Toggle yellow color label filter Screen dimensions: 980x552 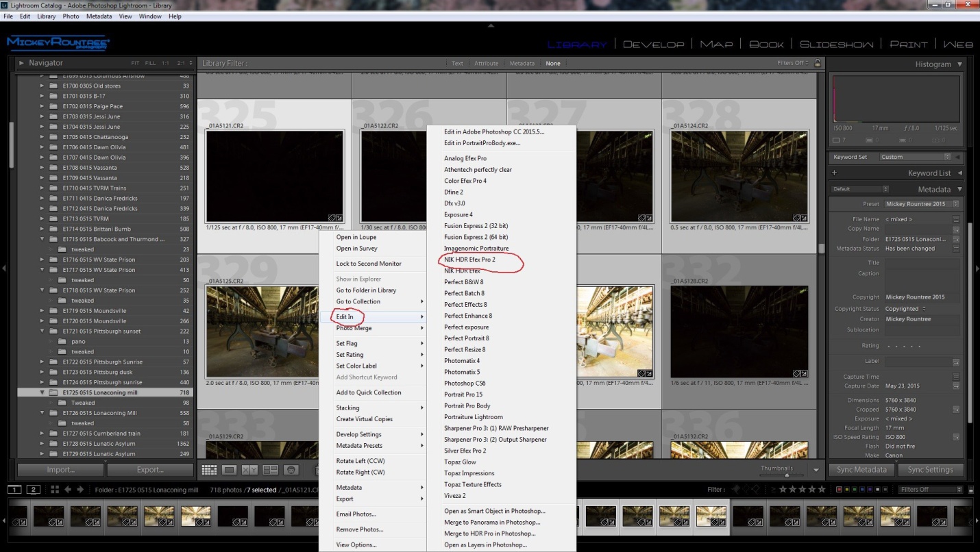(x=847, y=490)
